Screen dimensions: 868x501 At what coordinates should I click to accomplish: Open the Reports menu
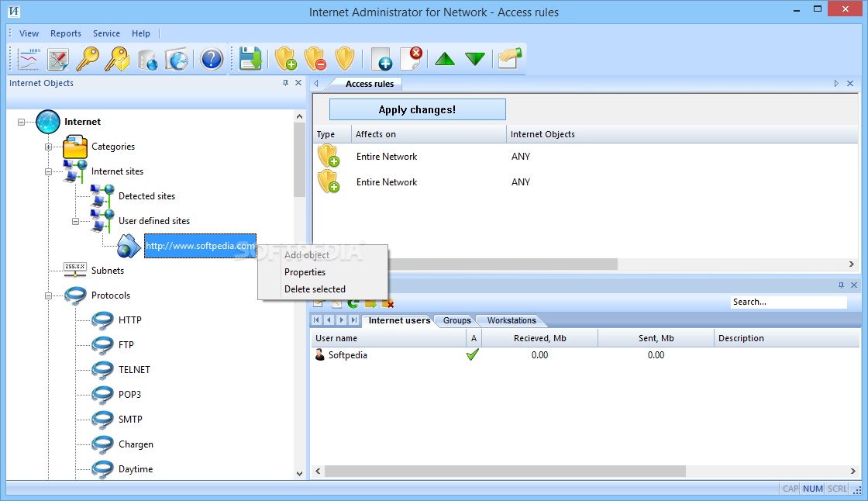point(65,33)
